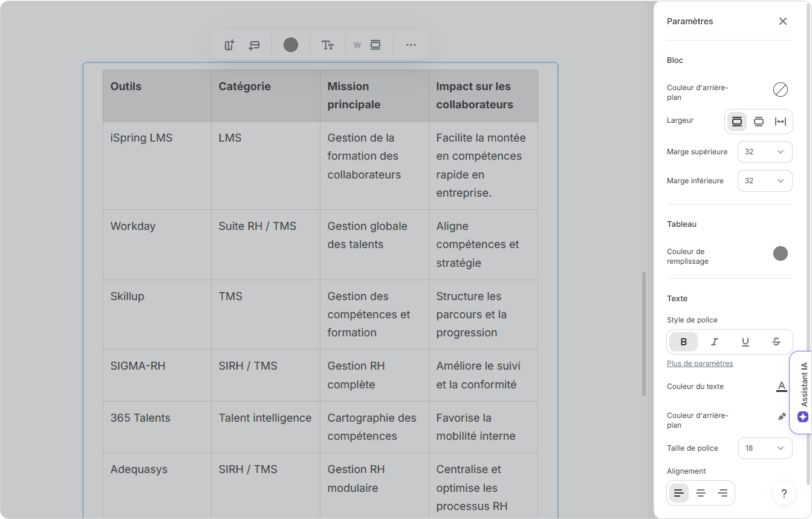
Task: Select center text alignment
Action: coord(701,493)
